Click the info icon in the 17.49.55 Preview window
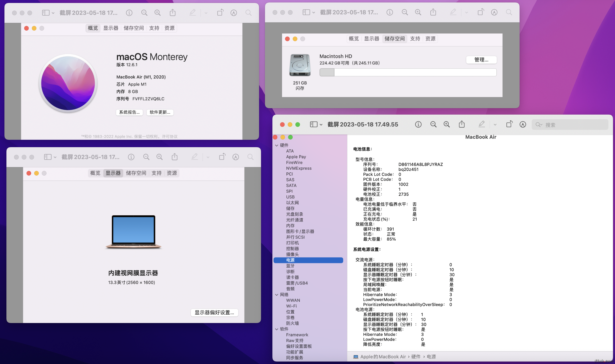The width and height of the screenshot is (615, 364). [418, 124]
